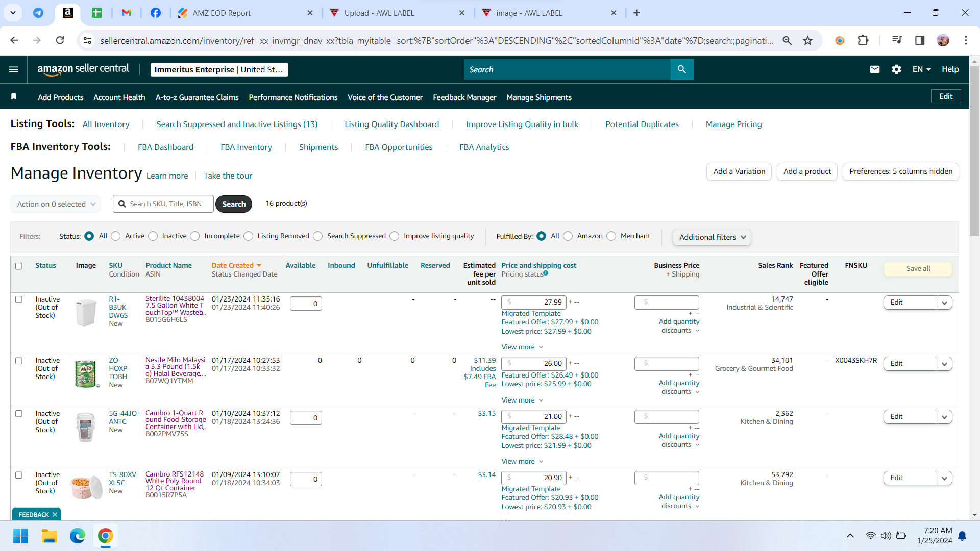Click the Chrome icon in the taskbar
980x551 pixels.
click(x=106, y=536)
